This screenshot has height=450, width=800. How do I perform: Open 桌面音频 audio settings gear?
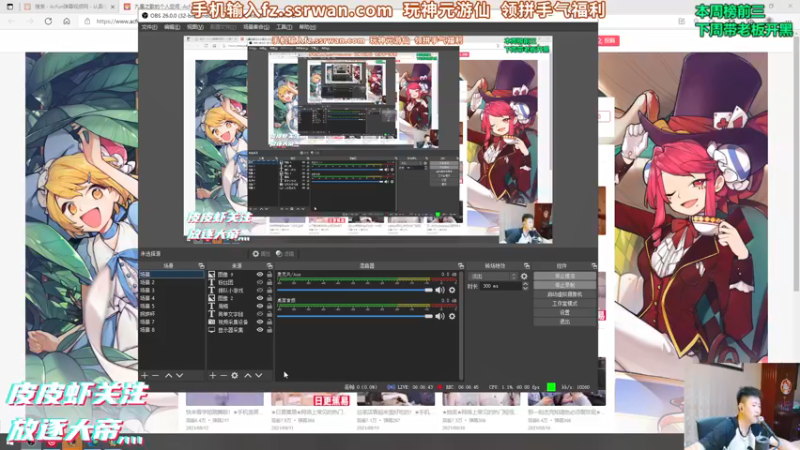pos(452,316)
